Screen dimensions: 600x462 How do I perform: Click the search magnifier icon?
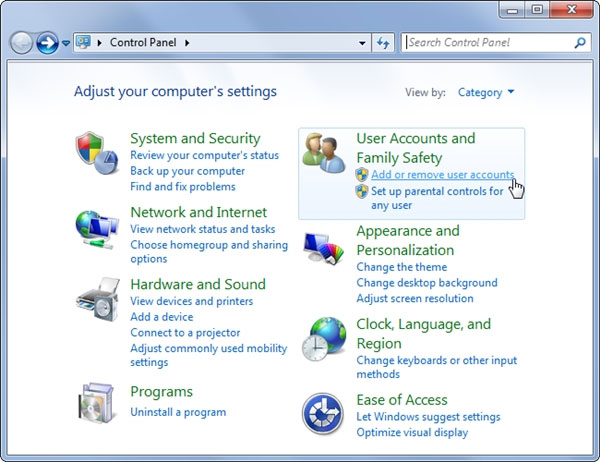[x=580, y=42]
